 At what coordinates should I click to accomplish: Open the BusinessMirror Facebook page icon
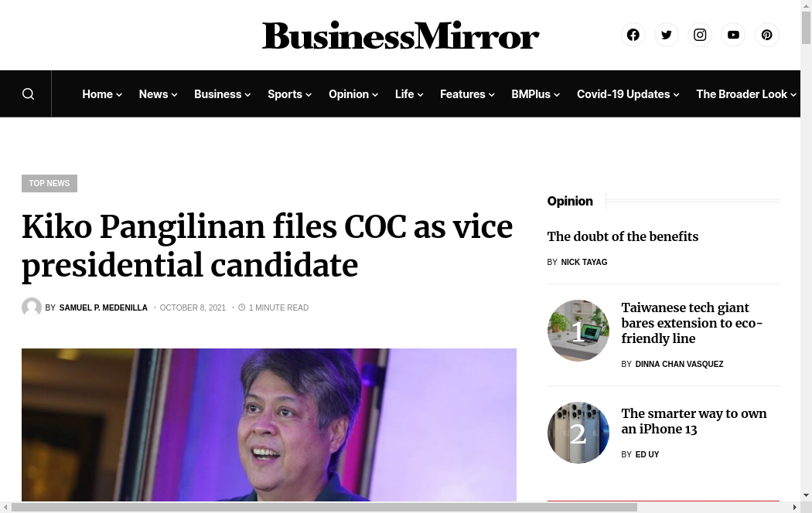pyautogui.click(x=633, y=35)
